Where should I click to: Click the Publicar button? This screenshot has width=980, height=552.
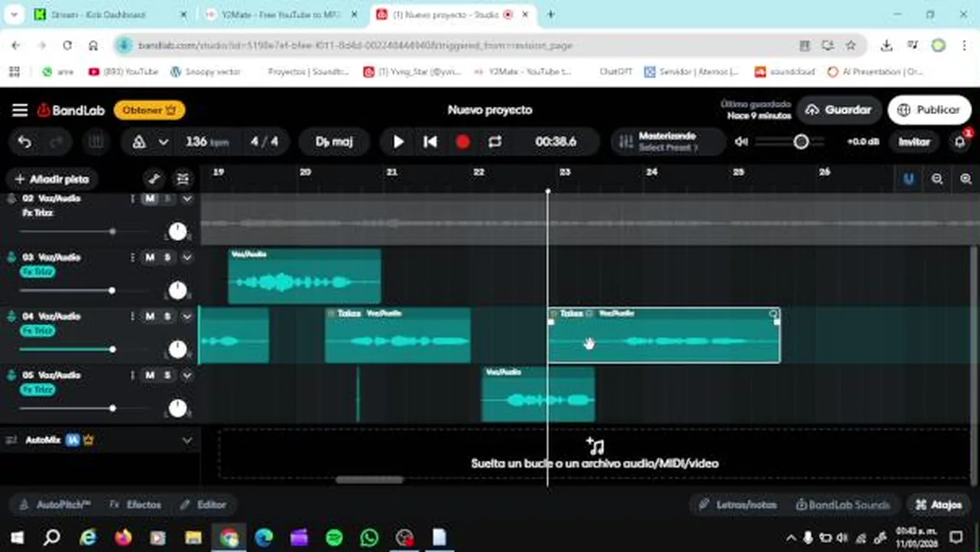929,110
